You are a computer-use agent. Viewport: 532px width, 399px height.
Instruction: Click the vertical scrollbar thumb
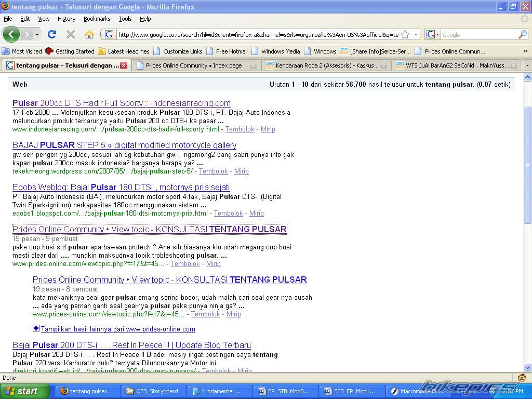pyautogui.click(x=528, y=165)
